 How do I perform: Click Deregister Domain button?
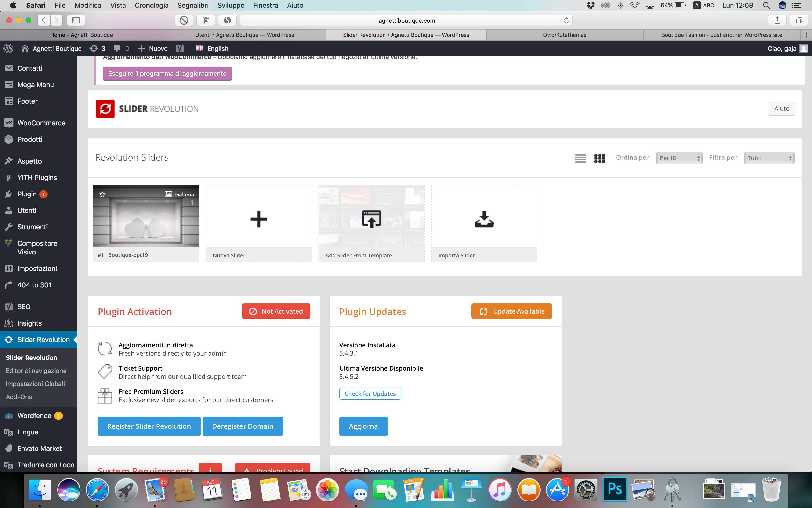(243, 426)
